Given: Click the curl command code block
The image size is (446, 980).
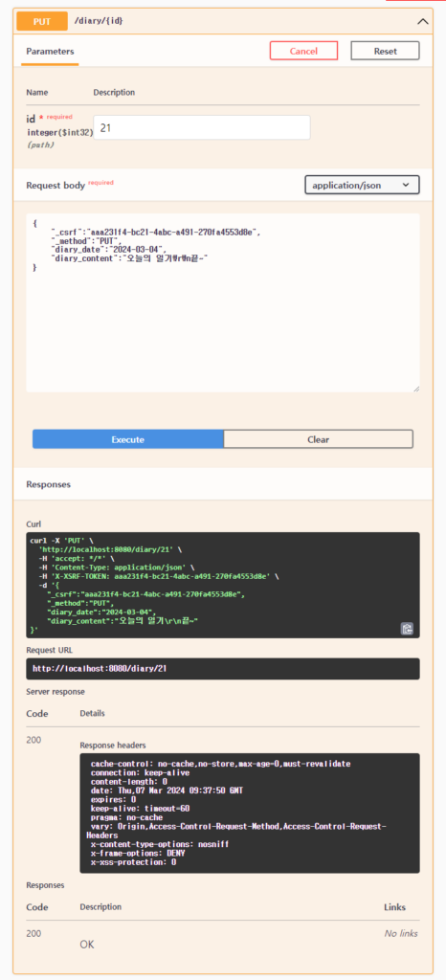Looking at the screenshot, I should pyautogui.click(x=222, y=585).
